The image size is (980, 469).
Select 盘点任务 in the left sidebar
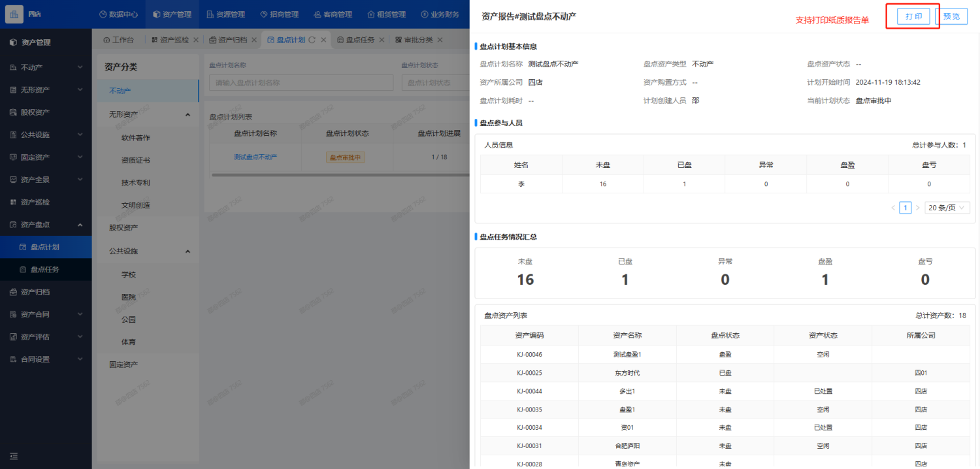point(46,269)
